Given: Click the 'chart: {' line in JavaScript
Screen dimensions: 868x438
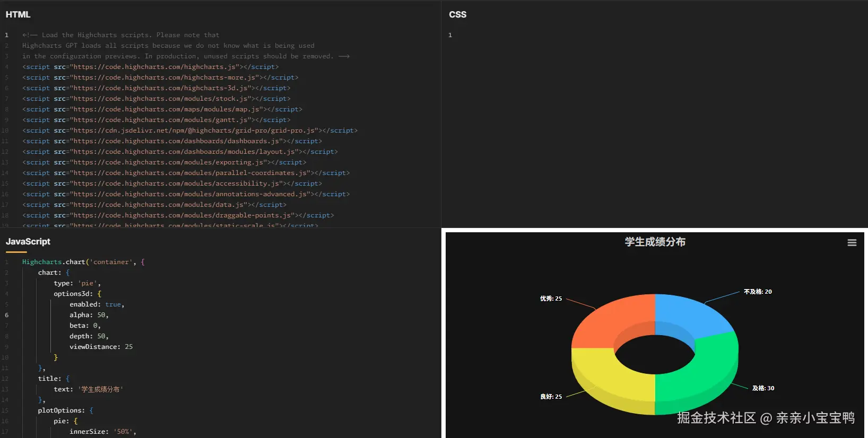Looking at the screenshot, I should (x=54, y=273).
